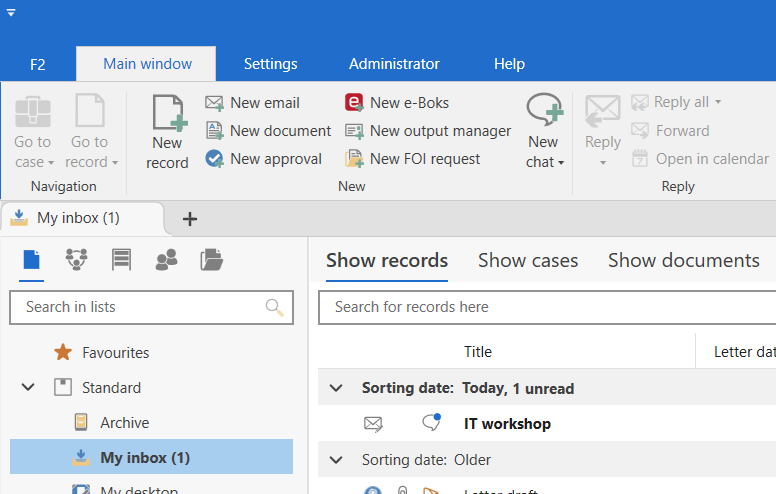Switch to Show documents view

[683, 260]
